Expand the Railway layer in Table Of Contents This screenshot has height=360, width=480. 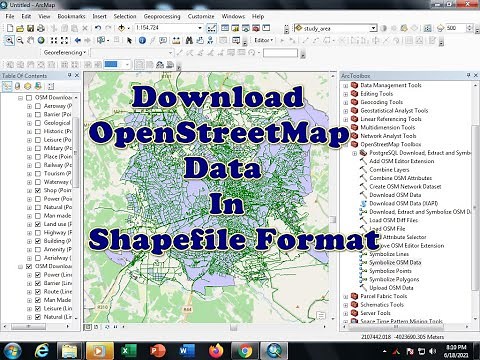coord(29,165)
